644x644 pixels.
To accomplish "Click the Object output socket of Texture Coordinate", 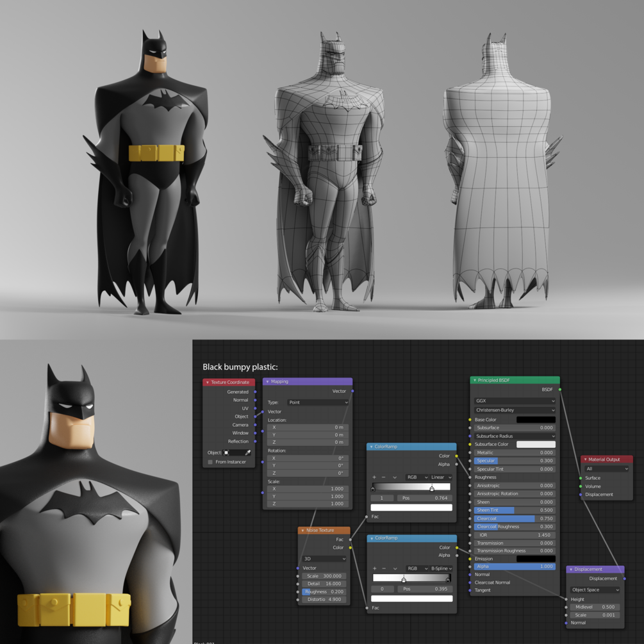I will (255, 417).
